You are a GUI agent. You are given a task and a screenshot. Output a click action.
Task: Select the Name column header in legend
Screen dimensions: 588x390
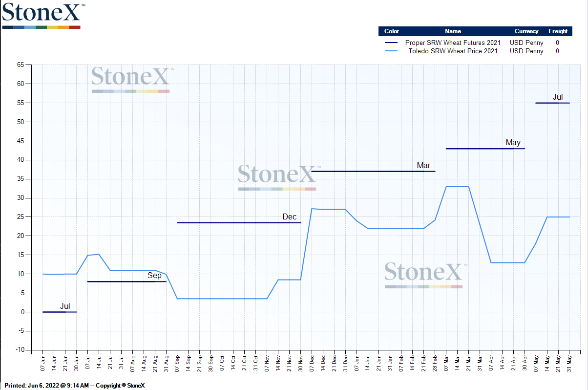tap(453, 31)
